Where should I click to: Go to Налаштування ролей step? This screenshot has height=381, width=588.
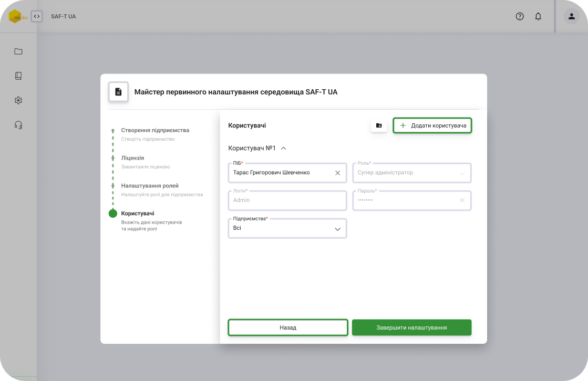[150, 186]
